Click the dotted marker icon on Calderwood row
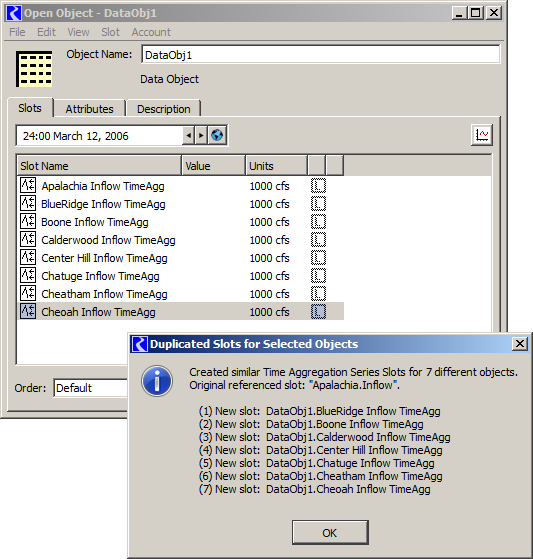Viewport: 533px width, 559px height. click(318, 240)
